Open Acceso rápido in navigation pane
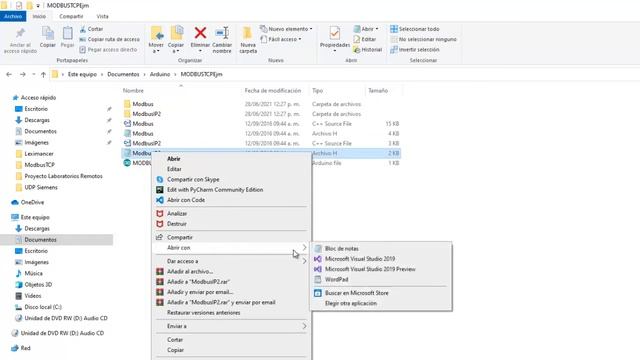 (x=38, y=98)
